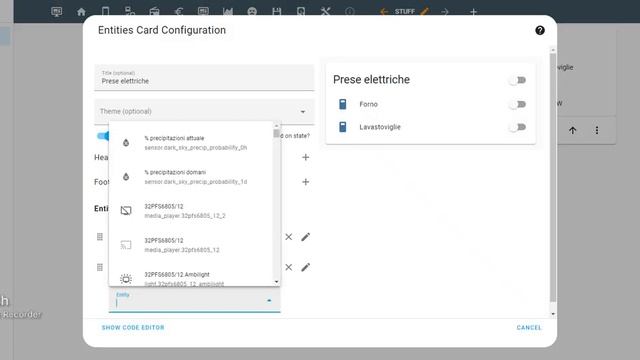Open the euro currency view tab
The image size is (640, 360).
pyautogui.click(x=178, y=12)
